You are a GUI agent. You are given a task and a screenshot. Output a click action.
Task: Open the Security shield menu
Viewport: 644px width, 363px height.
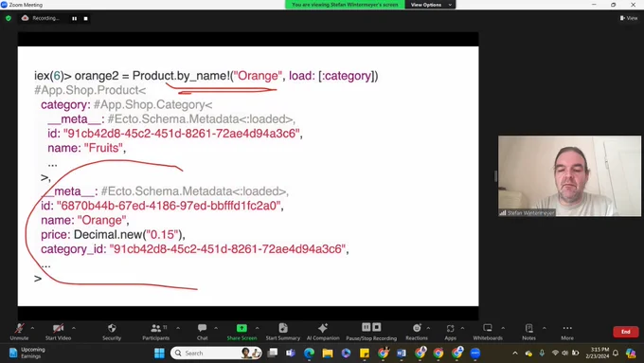tap(112, 332)
